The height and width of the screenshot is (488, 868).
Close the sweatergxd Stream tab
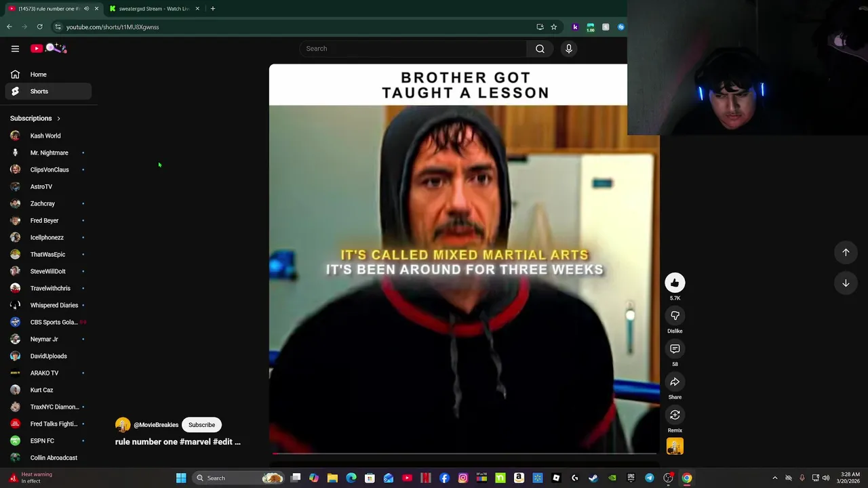(x=197, y=9)
